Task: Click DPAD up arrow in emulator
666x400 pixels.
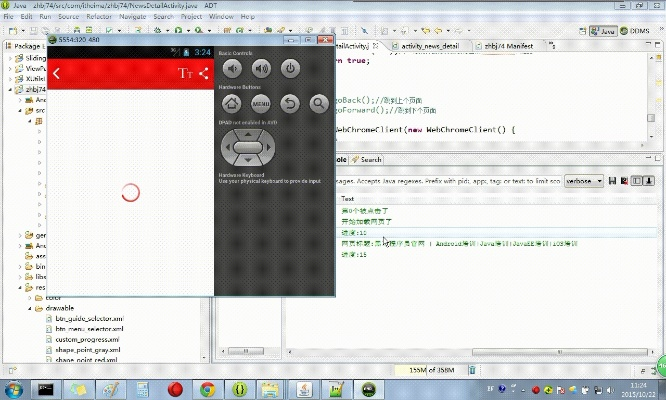Action: pos(248,135)
